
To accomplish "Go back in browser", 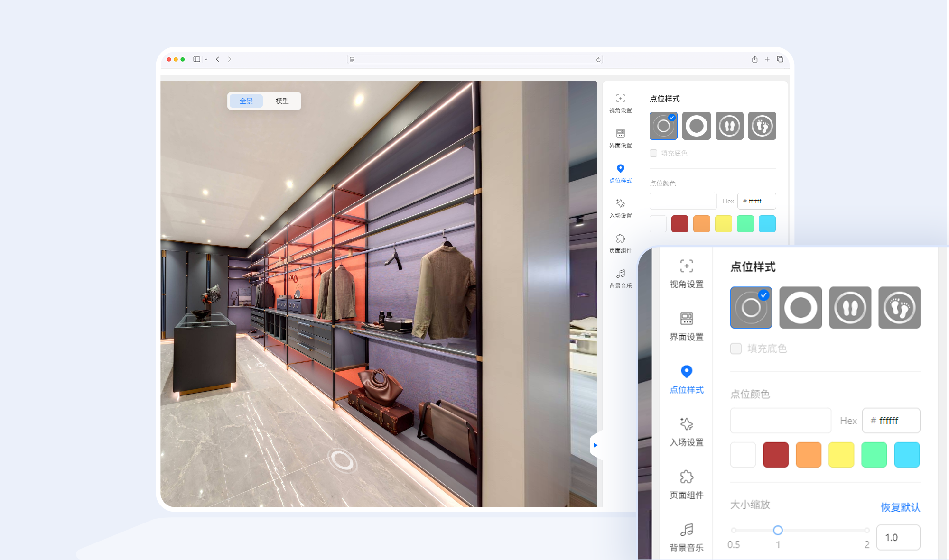I will click(217, 59).
